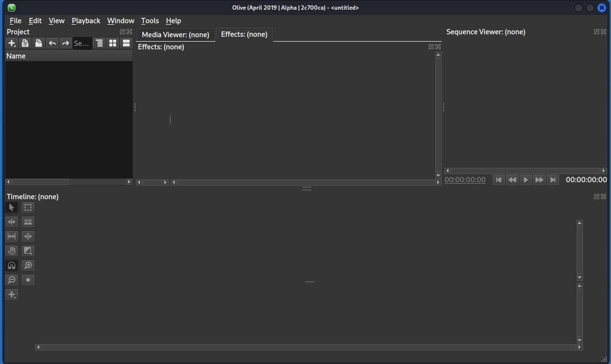Click the Project panel horizontal scrollbar
Viewport: 611px width, 364px height.
69,182
